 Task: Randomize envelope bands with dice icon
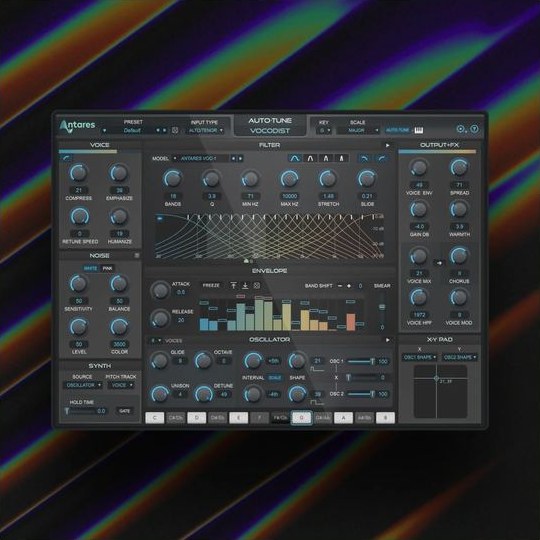[x=257, y=285]
